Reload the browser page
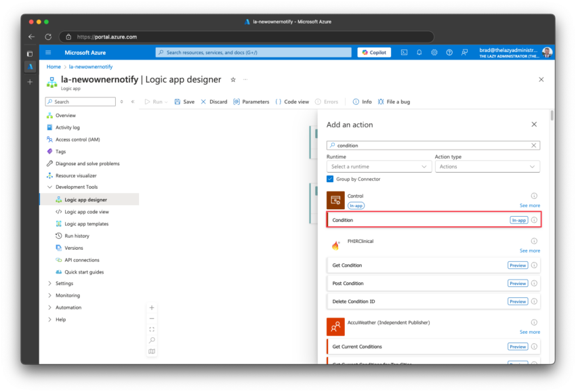 click(x=48, y=37)
